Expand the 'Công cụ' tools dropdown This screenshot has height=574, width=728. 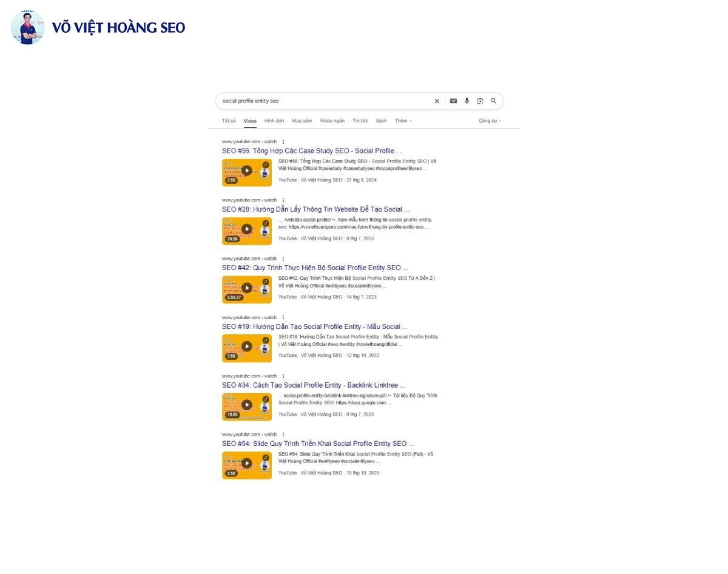(x=490, y=121)
